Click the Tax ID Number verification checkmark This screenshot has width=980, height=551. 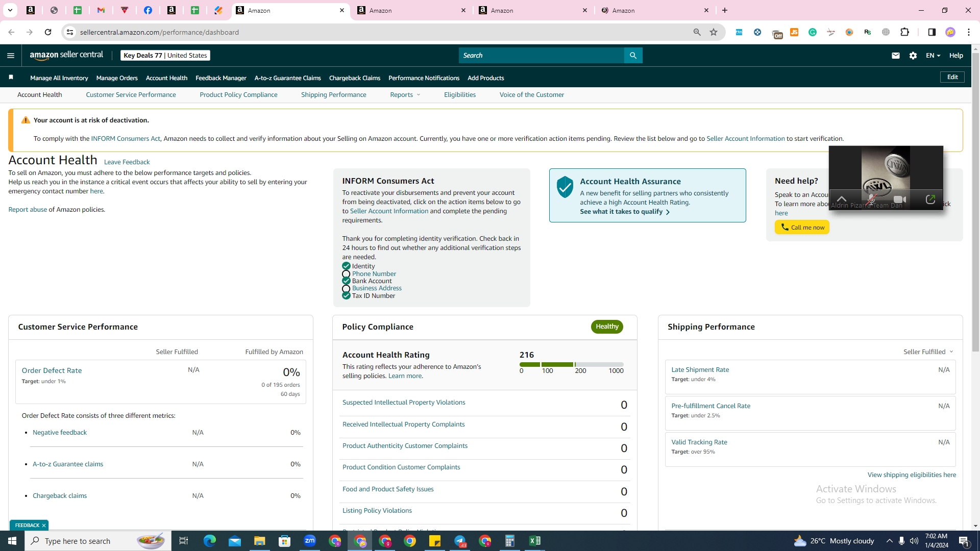pos(346,296)
